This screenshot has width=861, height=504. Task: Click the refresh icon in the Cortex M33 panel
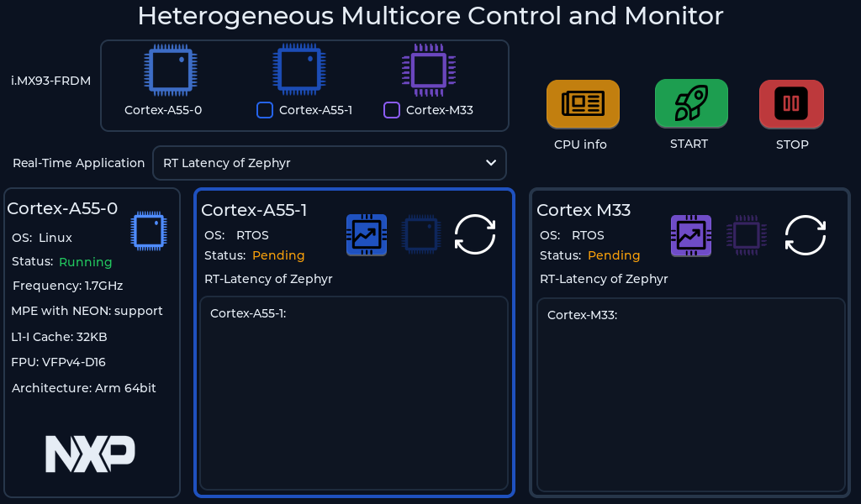pyautogui.click(x=805, y=235)
